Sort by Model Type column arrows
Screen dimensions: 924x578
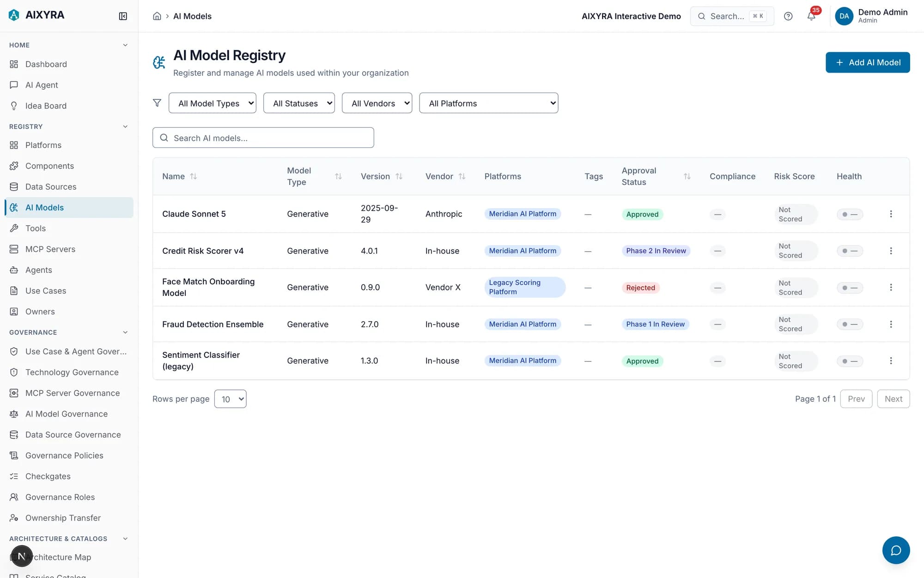[x=338, y=176]
